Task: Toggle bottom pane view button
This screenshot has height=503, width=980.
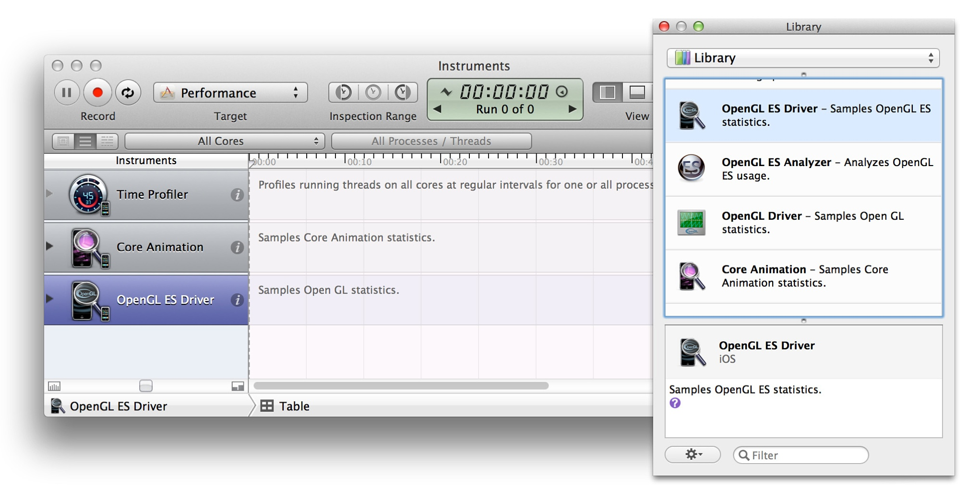Action: pos(637,92)
